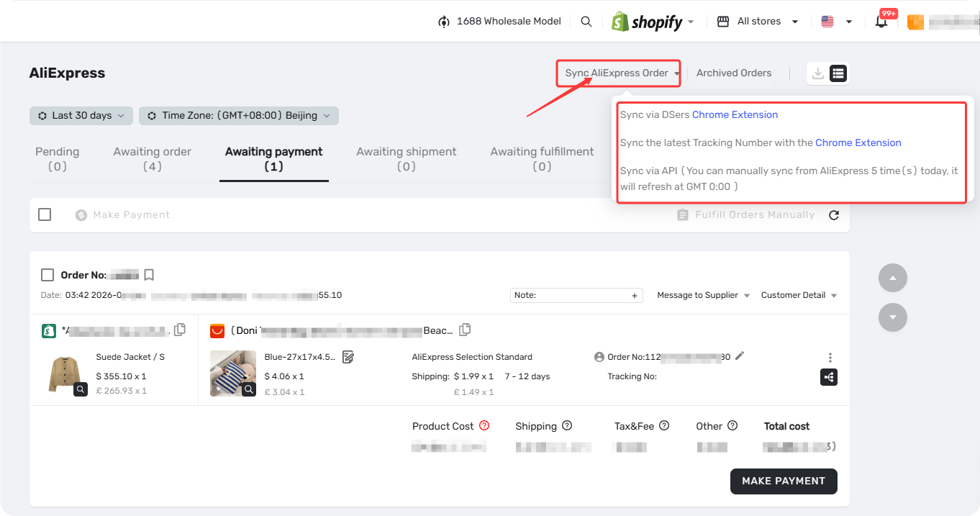Tick the checkbox beside Order No

tap(47, 275)
